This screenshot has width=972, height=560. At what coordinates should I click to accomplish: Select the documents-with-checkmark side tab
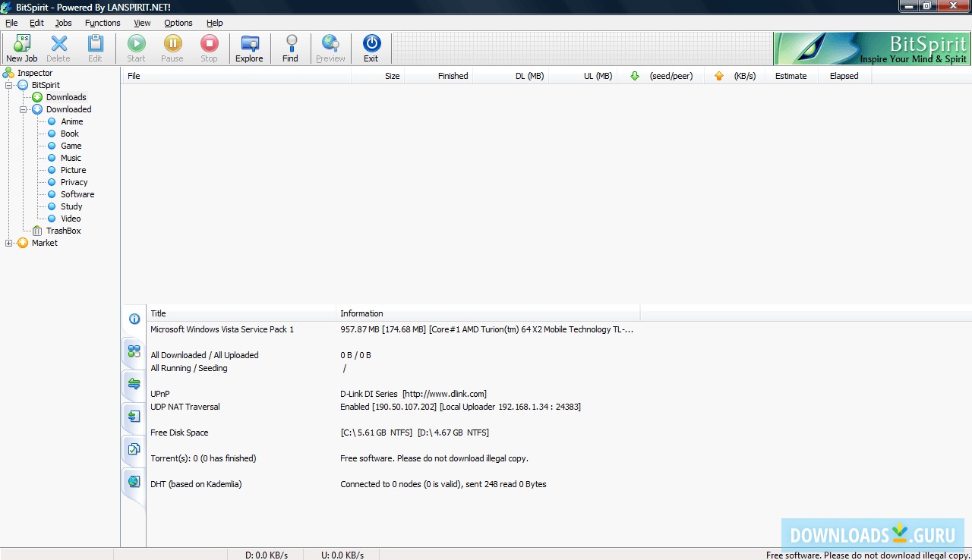[x=134, y=449]
